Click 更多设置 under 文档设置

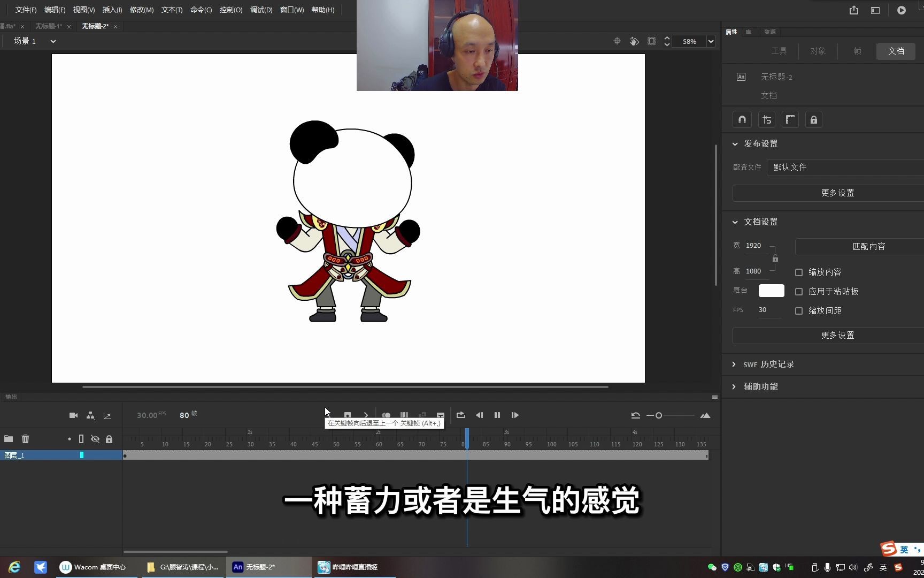click(828, 336)
